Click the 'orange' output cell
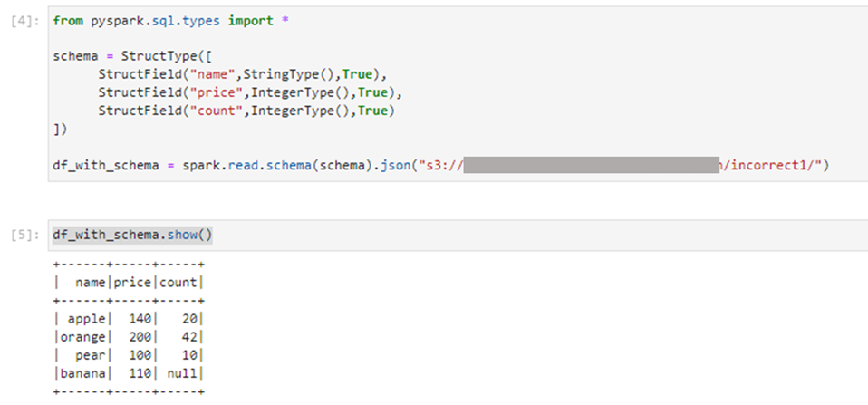The height and width of the screenshot is (405, 868). 82,337
